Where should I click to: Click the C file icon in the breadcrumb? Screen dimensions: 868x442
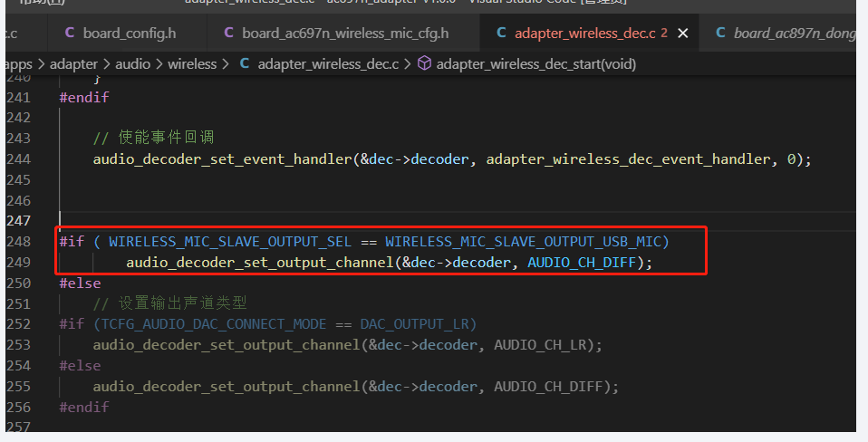click(244, 63)
